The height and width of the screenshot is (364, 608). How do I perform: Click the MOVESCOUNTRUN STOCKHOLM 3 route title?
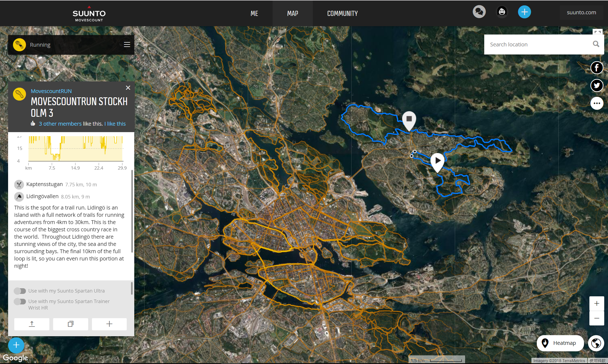[79, 107]
